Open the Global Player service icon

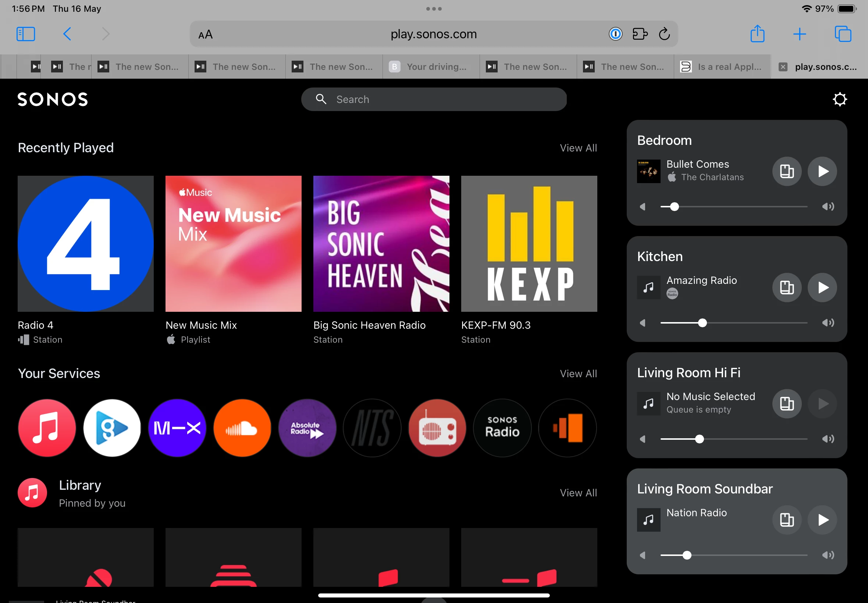[112, 428]
